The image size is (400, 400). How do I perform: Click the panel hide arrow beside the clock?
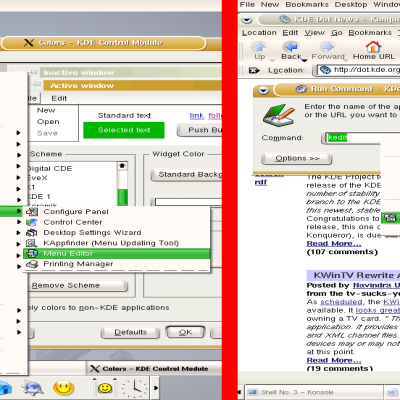(x=156, y=388)
